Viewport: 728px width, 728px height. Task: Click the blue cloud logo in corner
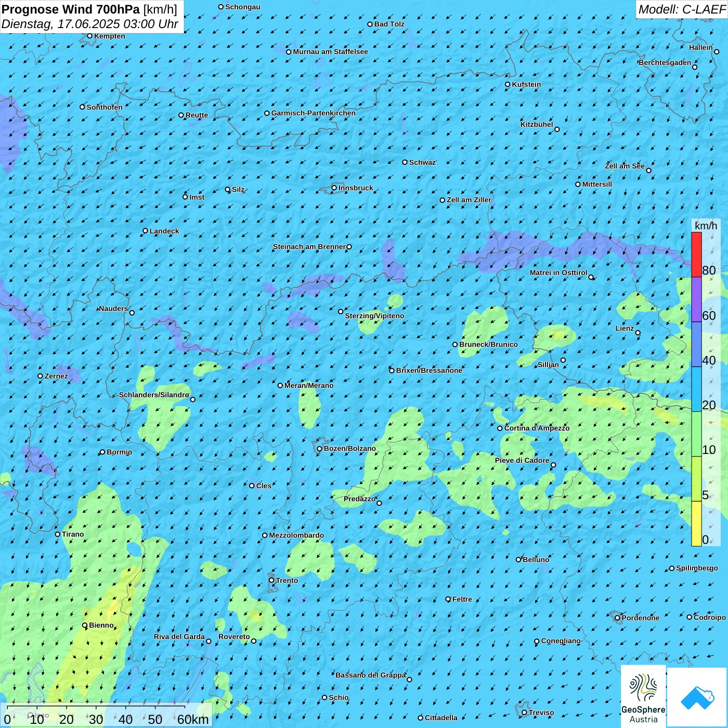[x=697, y=698]
